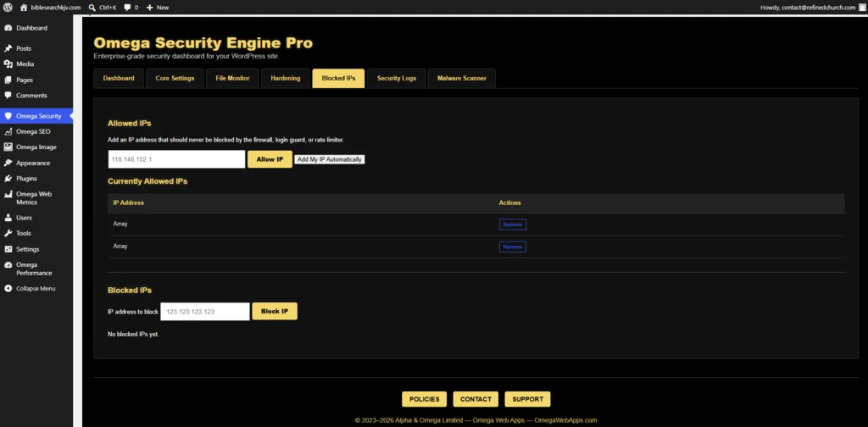Click the biblesearchkjv.com site name link

[55, 7]
